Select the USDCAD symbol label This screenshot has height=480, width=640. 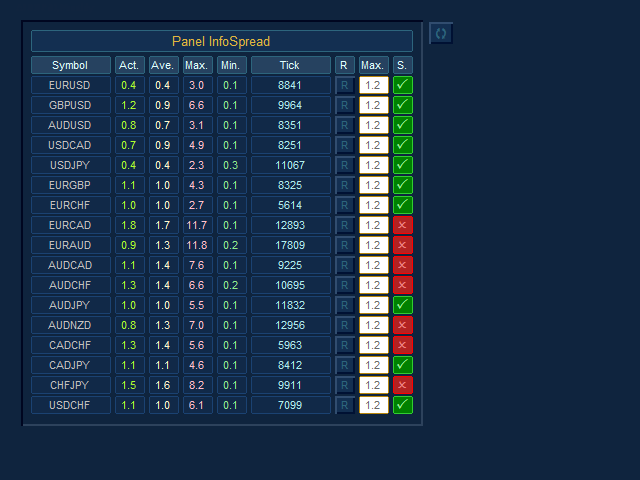click(x=70, y=145)
